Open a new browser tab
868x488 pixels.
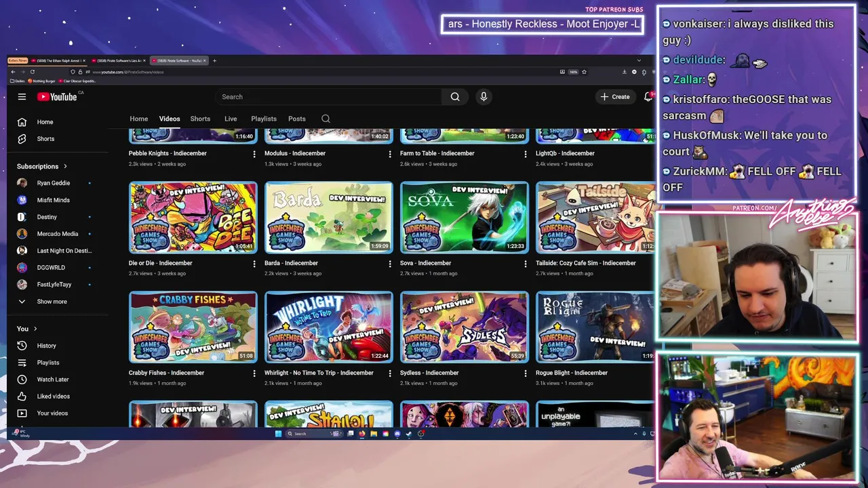[214, 61]
